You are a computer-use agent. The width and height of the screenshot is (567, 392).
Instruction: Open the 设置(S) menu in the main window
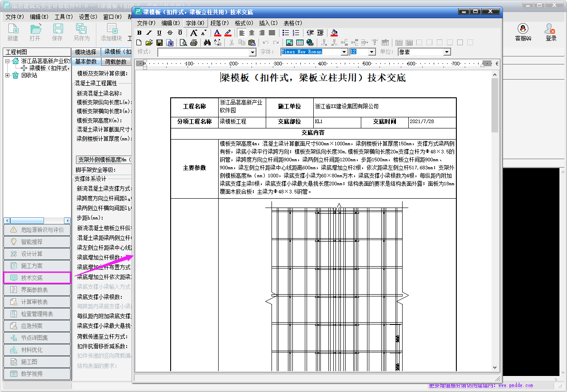[88, 17]
